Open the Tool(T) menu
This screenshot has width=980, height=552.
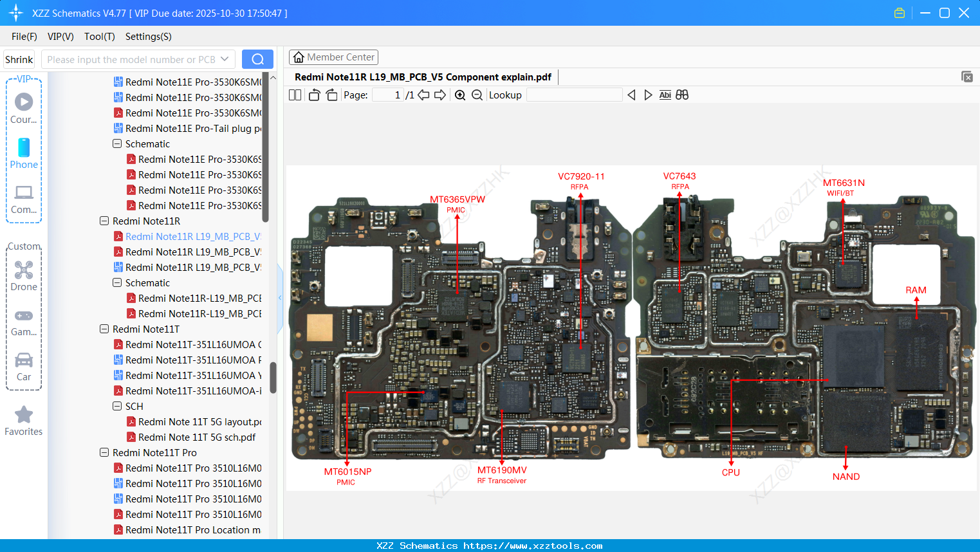click(99, 37)
